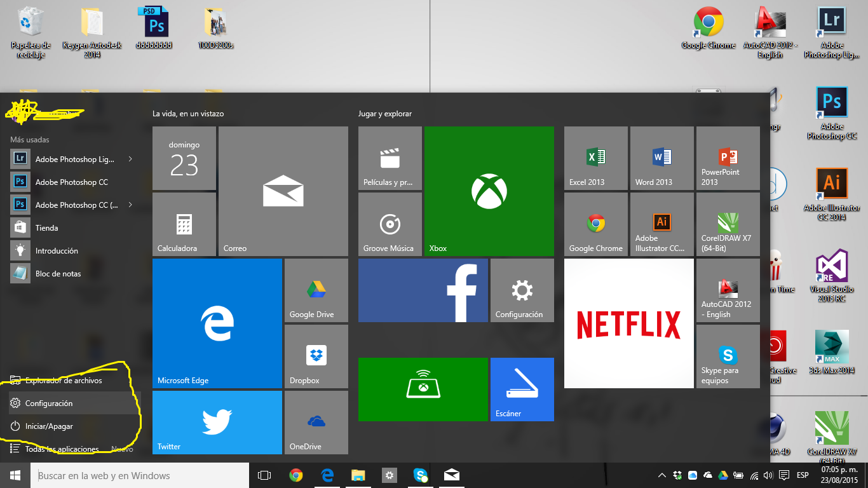Open the Task View taskbar button

point(264,475)
